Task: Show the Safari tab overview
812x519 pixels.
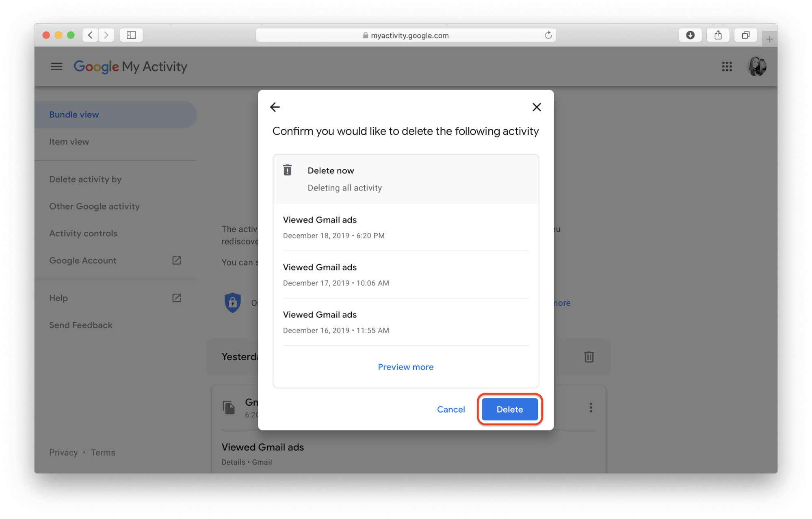Action: [x=745, y=35]
